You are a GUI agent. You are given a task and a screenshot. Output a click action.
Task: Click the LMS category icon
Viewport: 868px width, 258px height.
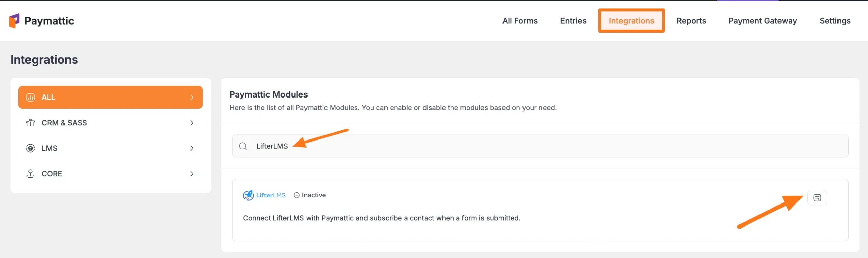[31, 148]
